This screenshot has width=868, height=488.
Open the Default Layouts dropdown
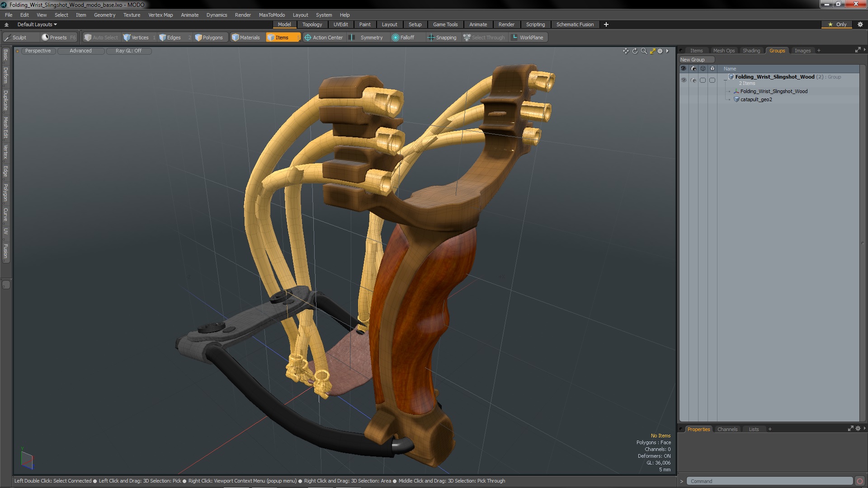(x=37, y=24)
